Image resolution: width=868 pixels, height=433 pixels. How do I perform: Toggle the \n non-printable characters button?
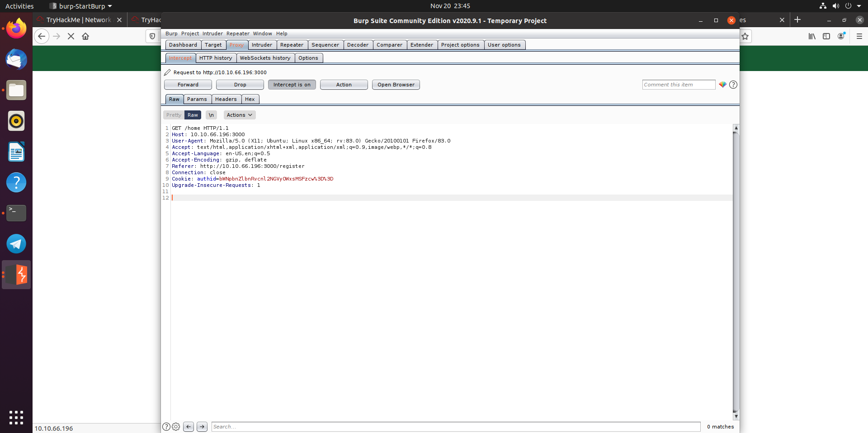211,115
